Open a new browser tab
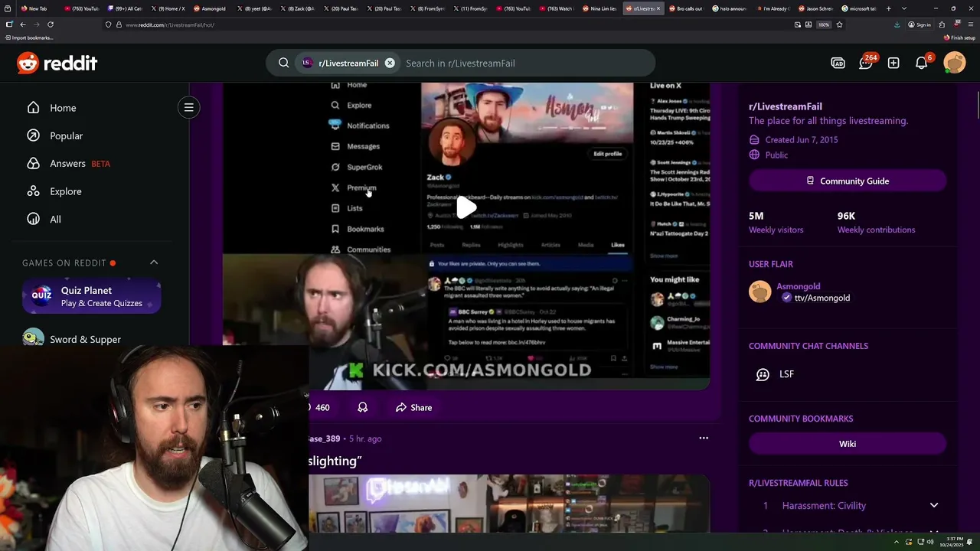The height and width of the screenshot is (551, 980). pos(888,8)
